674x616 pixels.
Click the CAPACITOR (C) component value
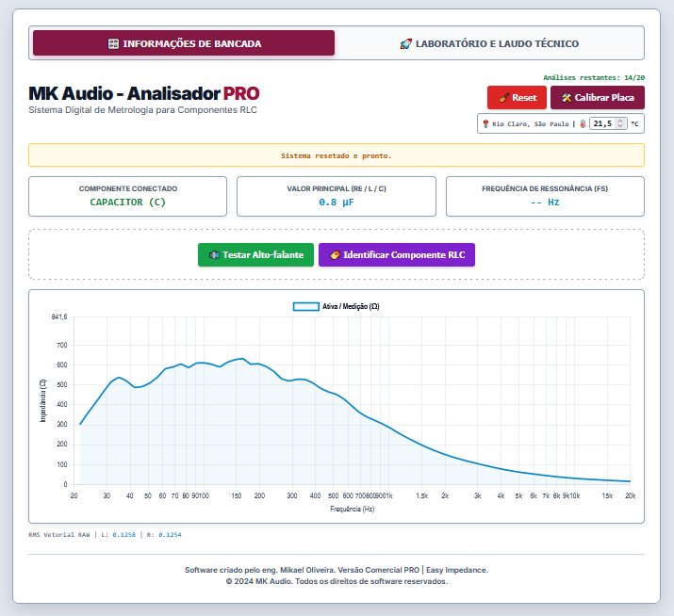click(127, 202)
